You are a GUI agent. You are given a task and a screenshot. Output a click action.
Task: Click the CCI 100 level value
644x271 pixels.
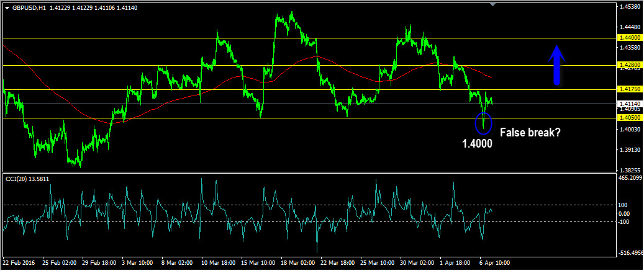coord(624,205)
